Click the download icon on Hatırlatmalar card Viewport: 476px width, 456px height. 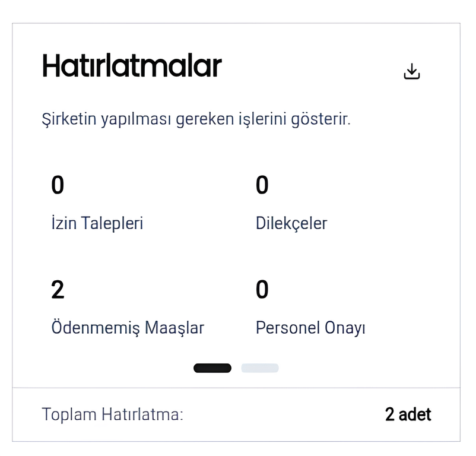[x=412, y=71]
